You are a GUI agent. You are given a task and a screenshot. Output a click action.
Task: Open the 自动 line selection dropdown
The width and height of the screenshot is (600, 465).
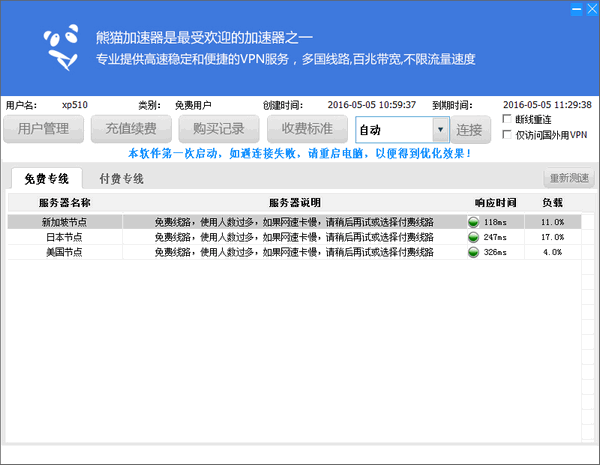point(440,130)
